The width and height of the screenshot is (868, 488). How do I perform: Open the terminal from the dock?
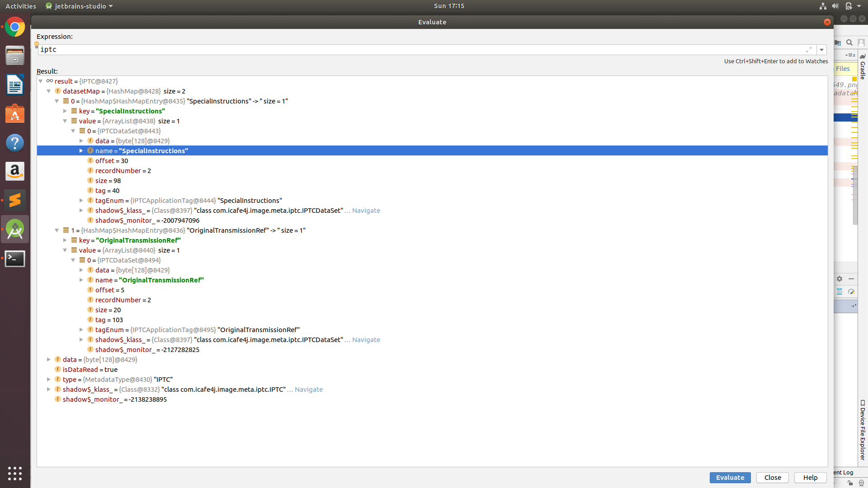(x=15, y=258)
